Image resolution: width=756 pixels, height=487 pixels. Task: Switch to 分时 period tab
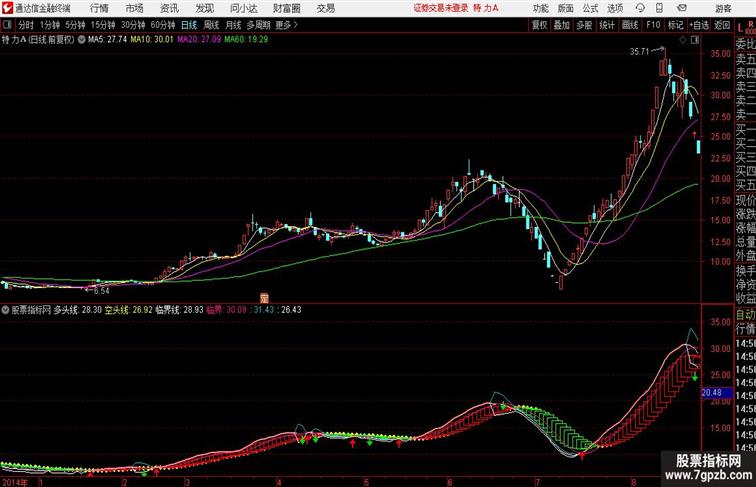coord(26,25)
